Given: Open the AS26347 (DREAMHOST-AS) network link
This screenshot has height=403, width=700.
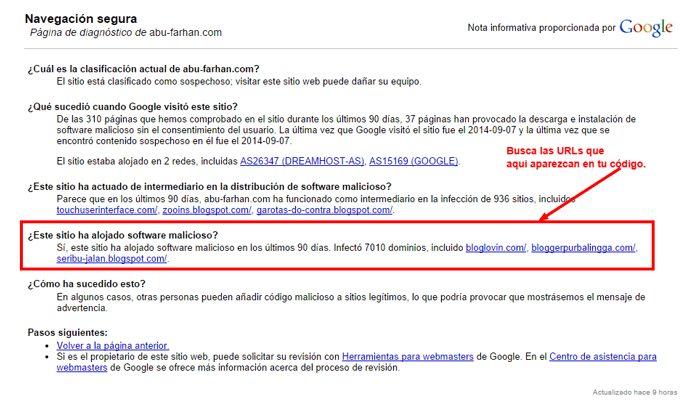Looking at the screenshot, I should 302,161.
